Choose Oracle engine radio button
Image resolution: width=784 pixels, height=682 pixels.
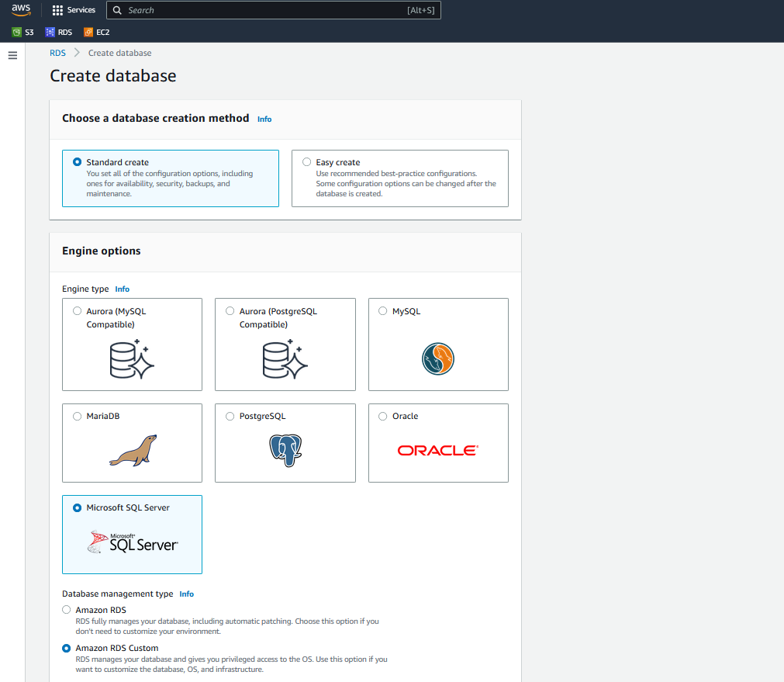[382, 416]
